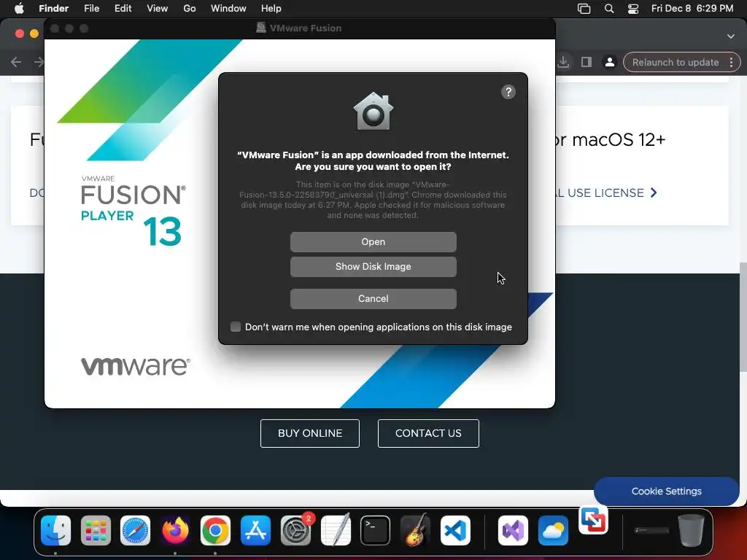Open Launchpad from the Dock
The width and height of the screenshot is (747, 560).
[96, 531]
